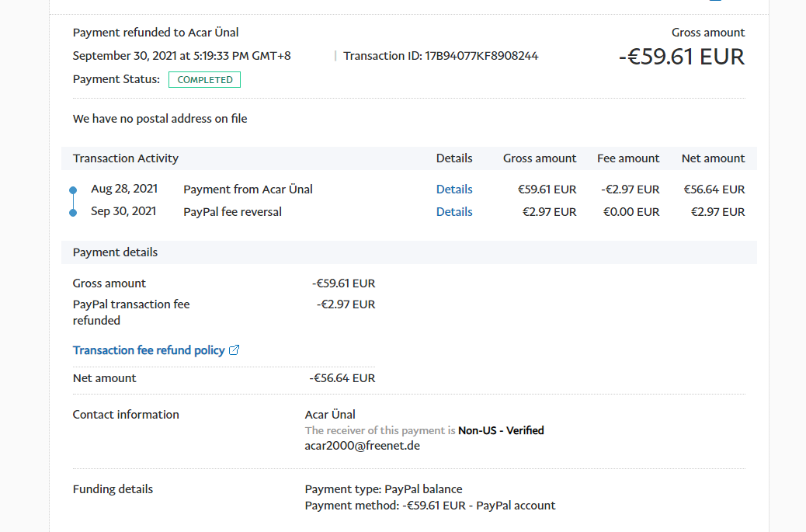Viewport: 806px width, 532px height.
Task: Click the COMPLETED payment status badge
Action: [x=205, y=79]
